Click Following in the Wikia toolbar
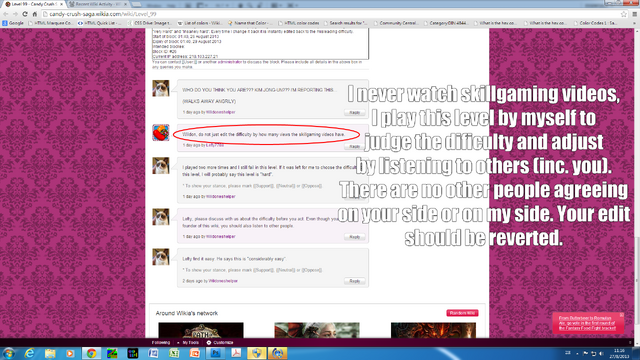The height and width of the screenshot is (360, 640). 161,342
